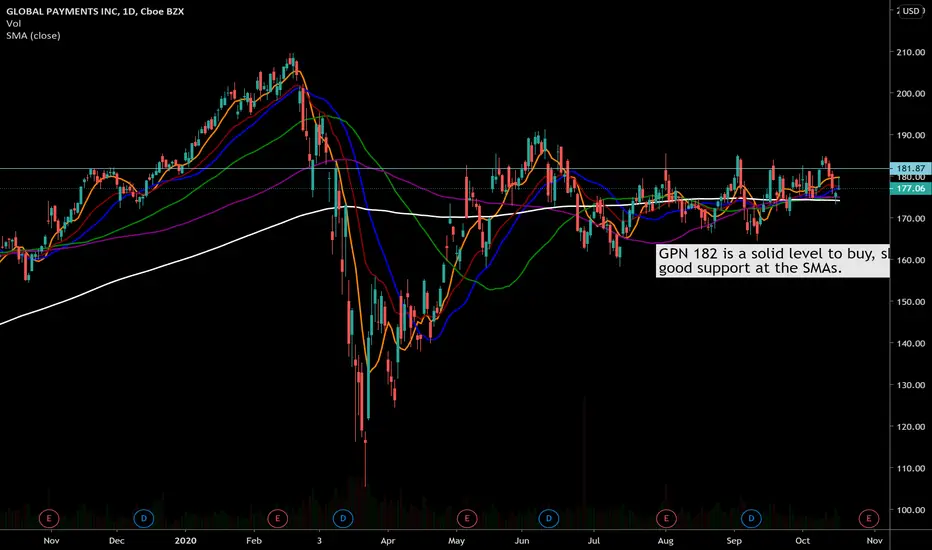Viewport: 932px width, 550px height.
Task: Click the earnings E marker above May
Action: pos(467,518)
